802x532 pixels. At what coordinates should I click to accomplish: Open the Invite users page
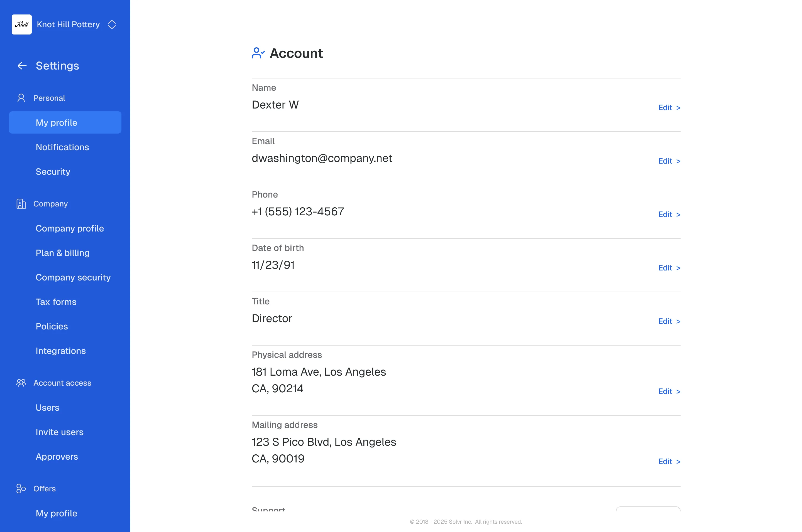pyautogui.click(x=59, y=432)
